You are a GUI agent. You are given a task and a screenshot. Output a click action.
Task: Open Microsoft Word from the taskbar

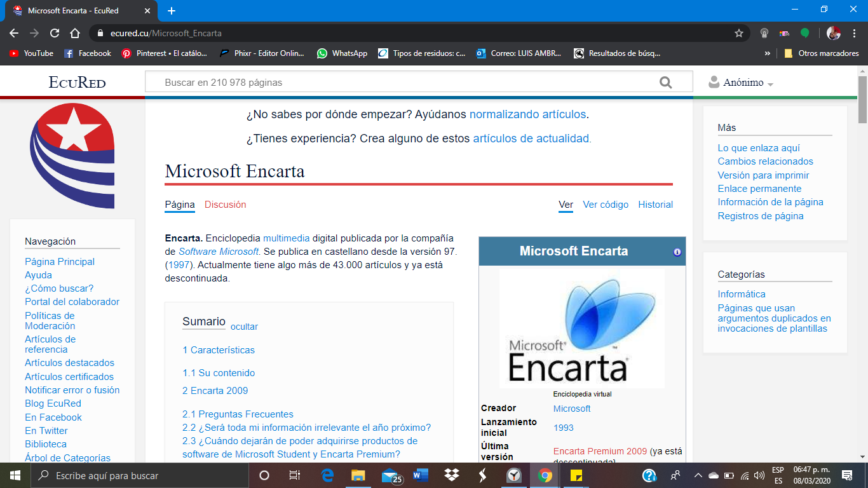420,475
